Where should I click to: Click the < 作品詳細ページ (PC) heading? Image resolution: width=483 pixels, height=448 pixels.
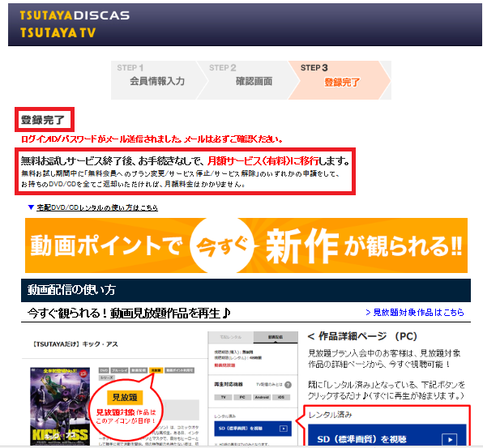point(362,336)
